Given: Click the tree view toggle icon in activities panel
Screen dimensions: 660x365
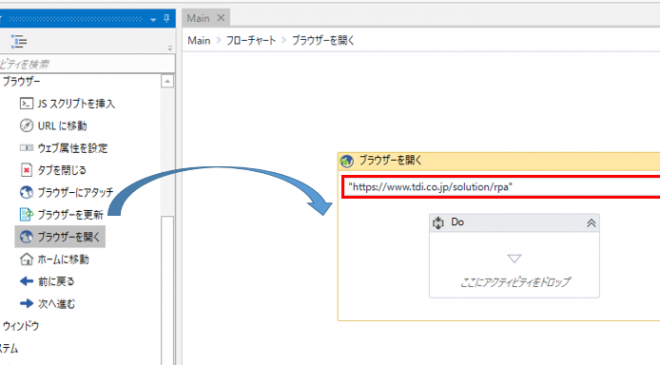Looking at the screenshot, I should (x=19, y=41).
